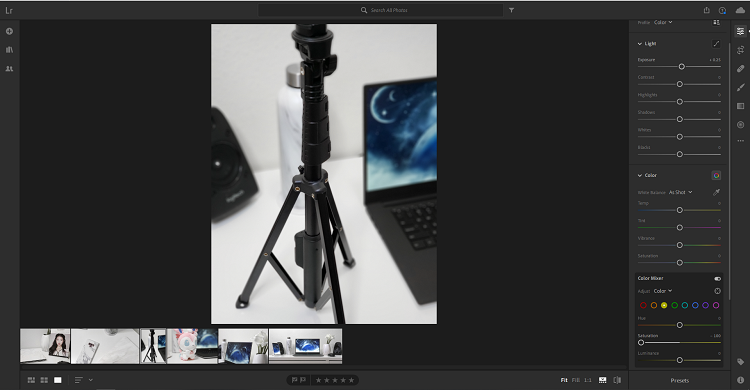
Task: Click the Color Mixer target adjustment icon
Action: (717, 291)
